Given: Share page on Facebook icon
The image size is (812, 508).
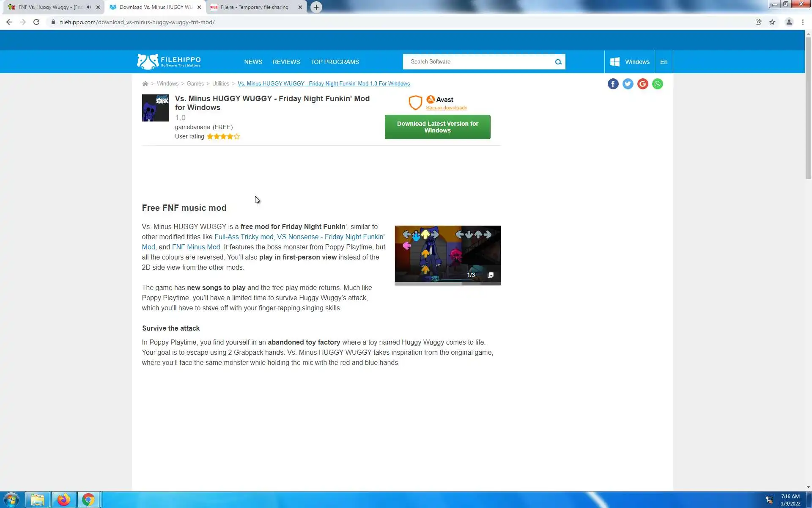Looking at the screenshot, I should click(613, 84).
